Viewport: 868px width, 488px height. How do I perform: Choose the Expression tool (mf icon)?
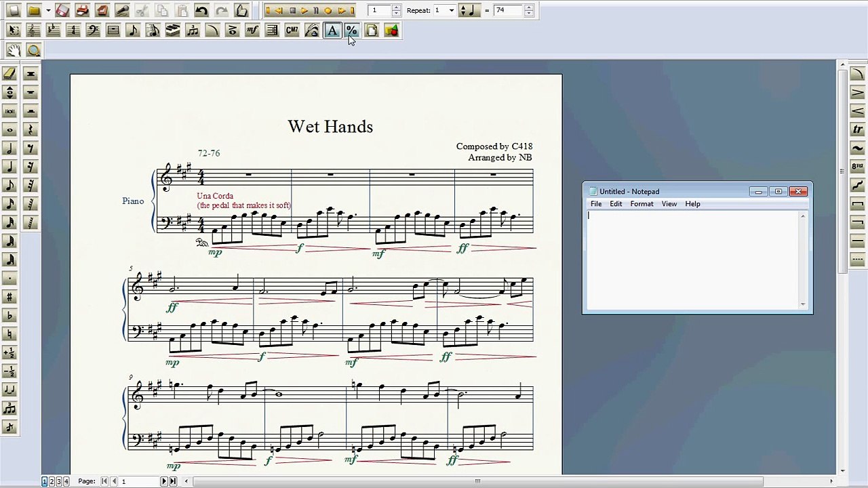(252, 30)
